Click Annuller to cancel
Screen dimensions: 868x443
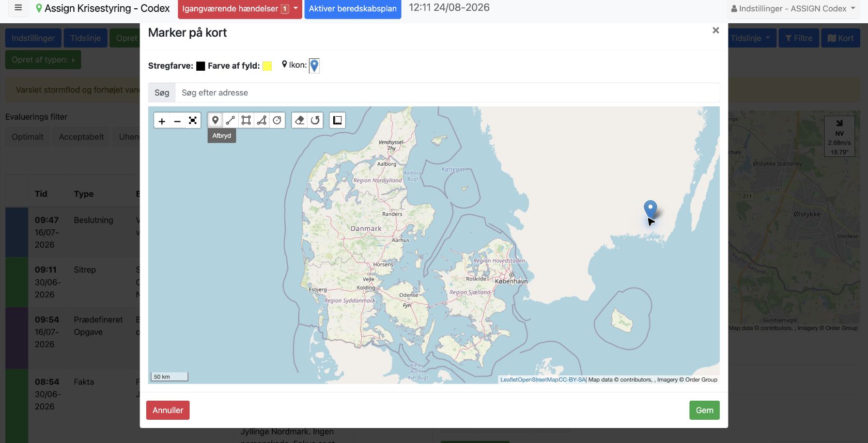coord(168,410)
